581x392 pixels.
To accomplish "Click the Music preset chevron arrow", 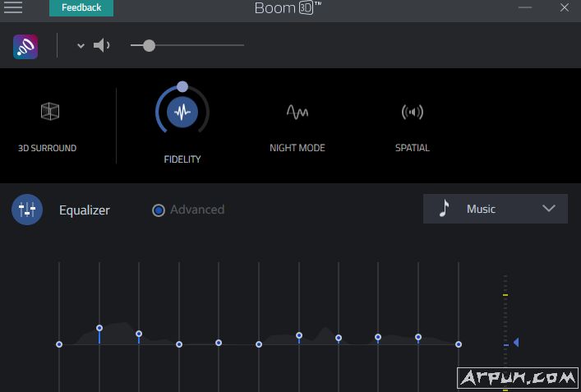I will [549, 209].
